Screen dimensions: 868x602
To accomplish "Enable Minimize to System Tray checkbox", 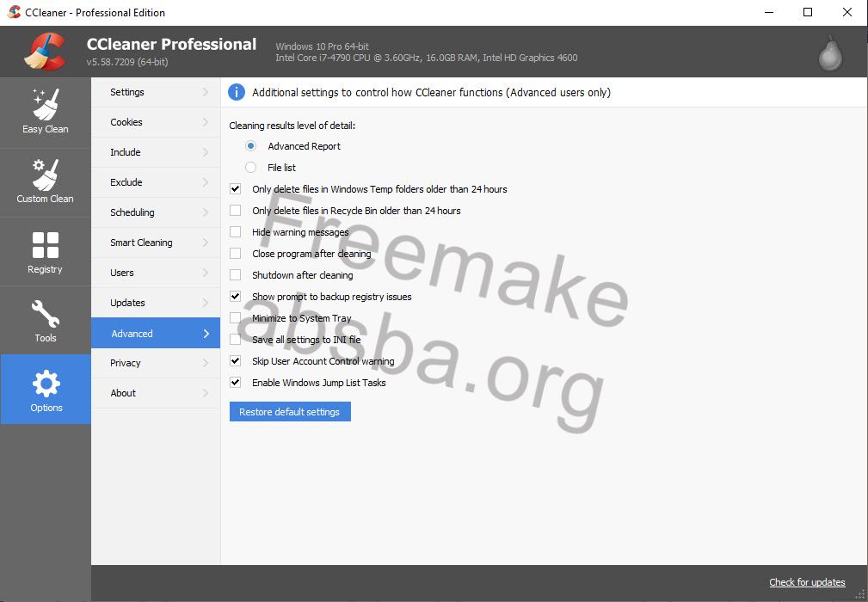I will point(235,318).
